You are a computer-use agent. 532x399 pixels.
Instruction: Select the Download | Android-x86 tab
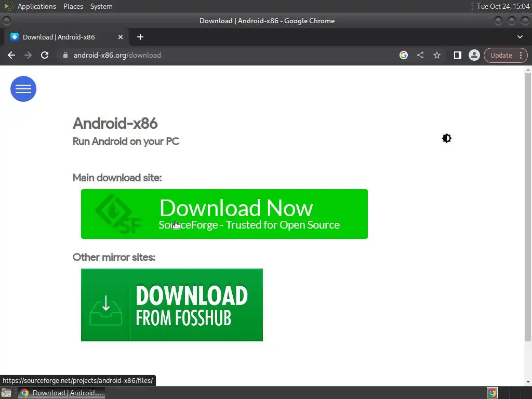(66, 37)
